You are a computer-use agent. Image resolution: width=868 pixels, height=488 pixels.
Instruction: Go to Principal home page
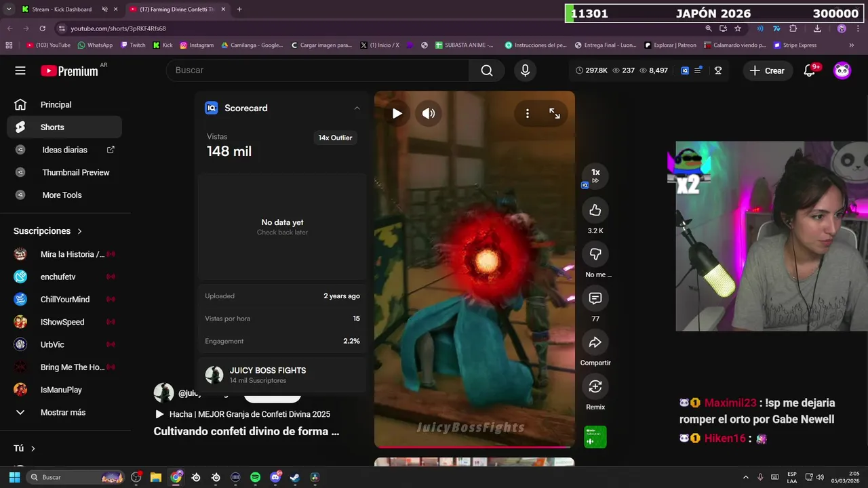point(64,104)
